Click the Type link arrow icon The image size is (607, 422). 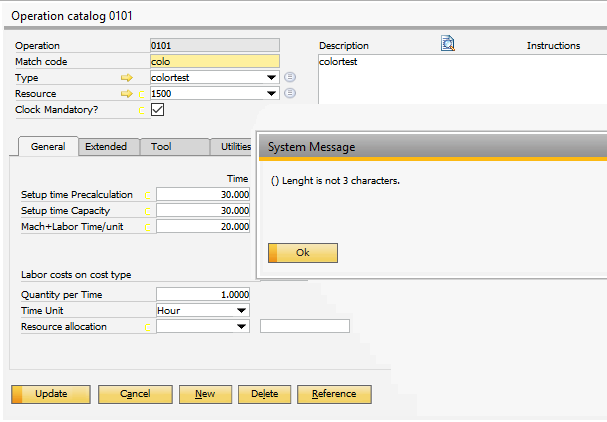point(127,78)
